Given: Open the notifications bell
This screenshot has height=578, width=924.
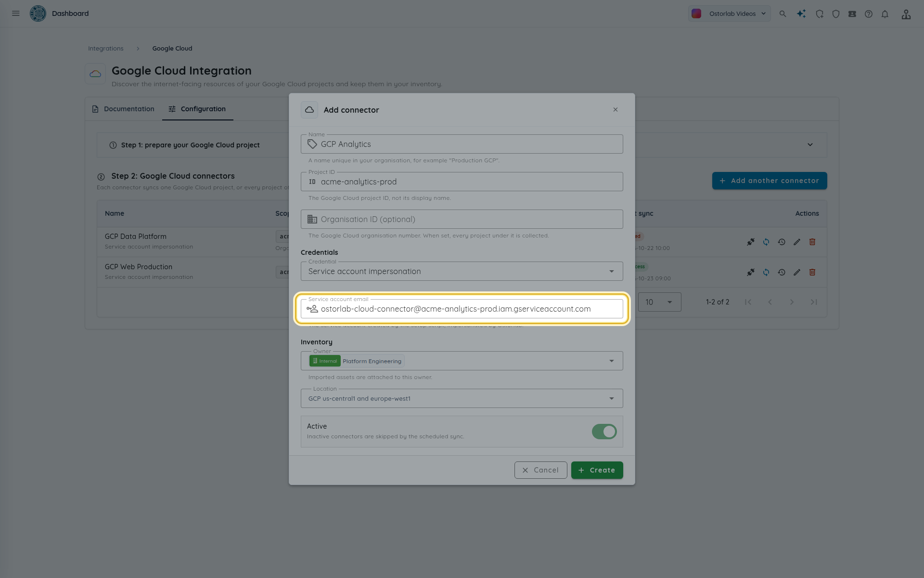Looking at the screenshot, I should pos(885,14).
